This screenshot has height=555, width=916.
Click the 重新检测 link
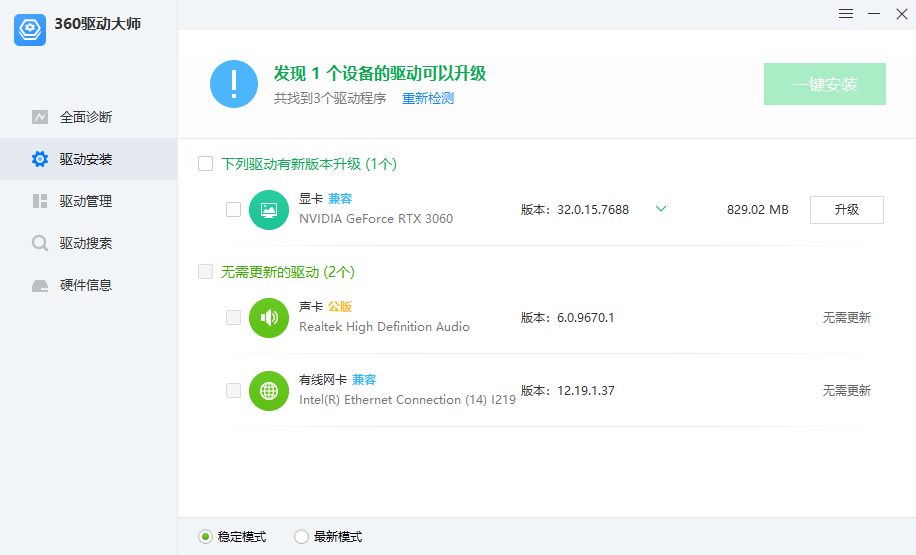pyautogui.click(x=428, y=99)
